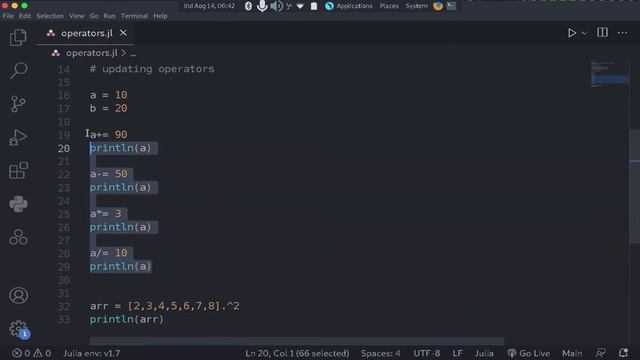640x360 pixels.
Task: Click the date and time clock
Action: click(x=209, y=6)
